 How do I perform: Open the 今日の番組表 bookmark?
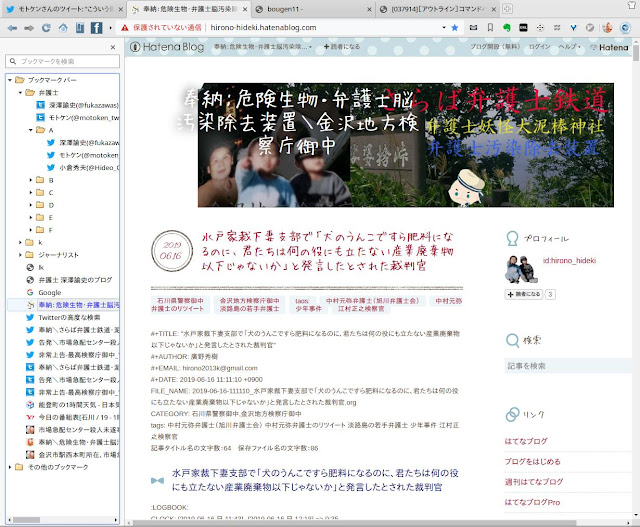click(73, 417)
